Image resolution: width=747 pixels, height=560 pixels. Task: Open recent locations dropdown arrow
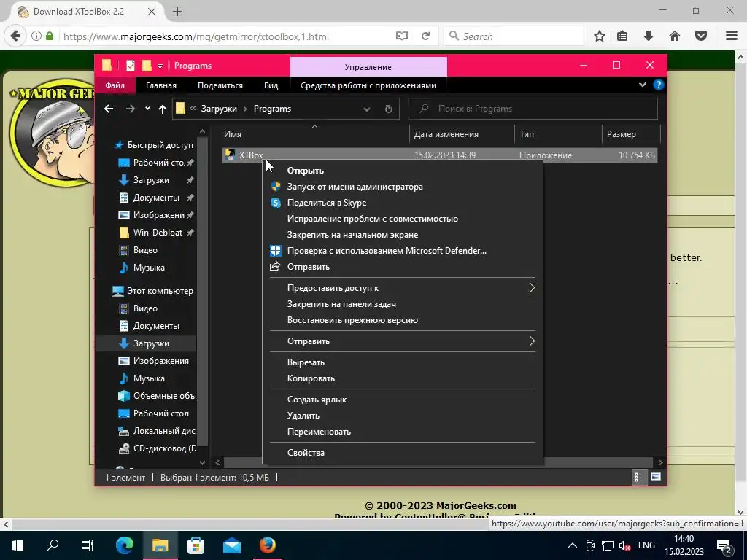(147, 109)
